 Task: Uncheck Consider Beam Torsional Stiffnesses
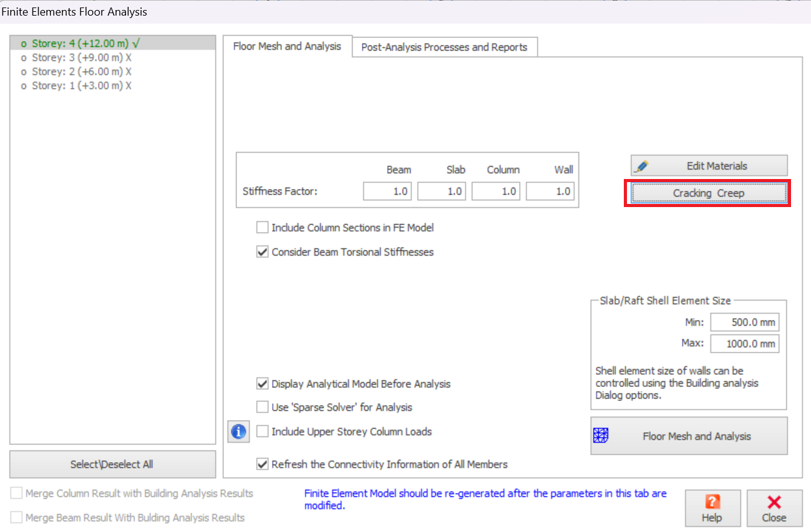coord(263,252)
